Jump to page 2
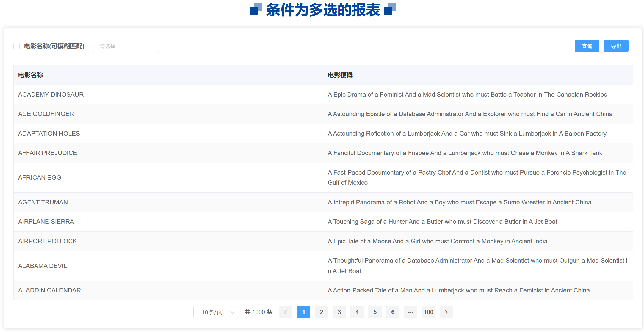The image size is (644, 332). [321, 312]
